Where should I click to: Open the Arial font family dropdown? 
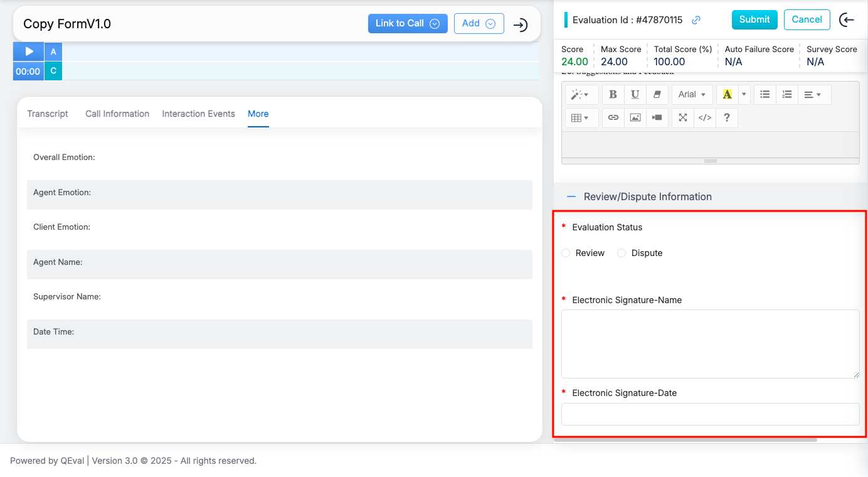click(x=692, y=94)
